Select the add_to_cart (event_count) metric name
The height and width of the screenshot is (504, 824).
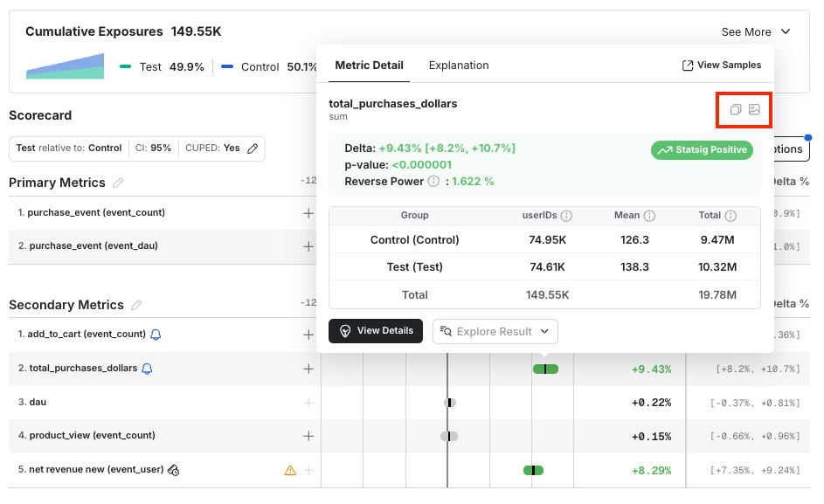(x=87, y=334)
